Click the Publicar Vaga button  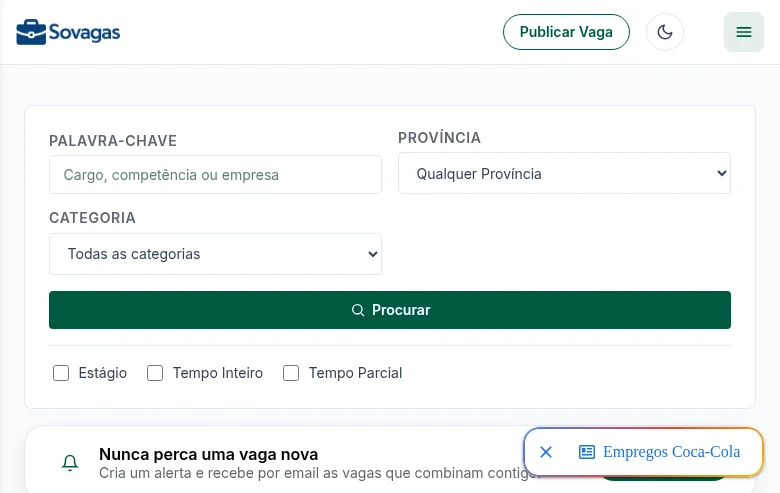pos(566,32)
